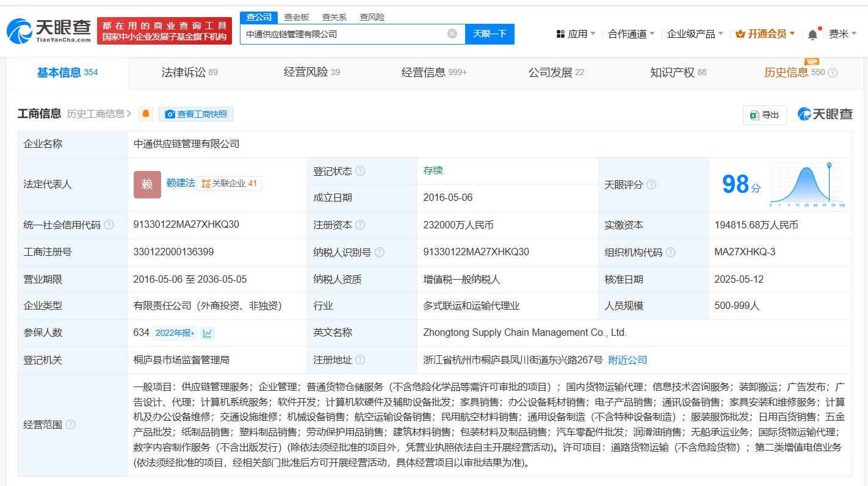Select the 查老板 search tab

pyautogui.click(x=297, y=17)
